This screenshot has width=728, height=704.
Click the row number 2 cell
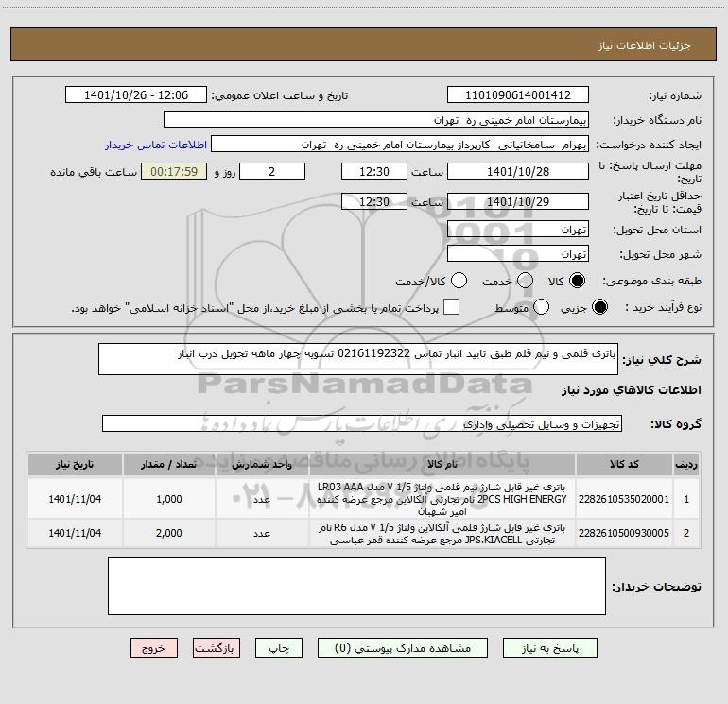[x=686, y=533]
